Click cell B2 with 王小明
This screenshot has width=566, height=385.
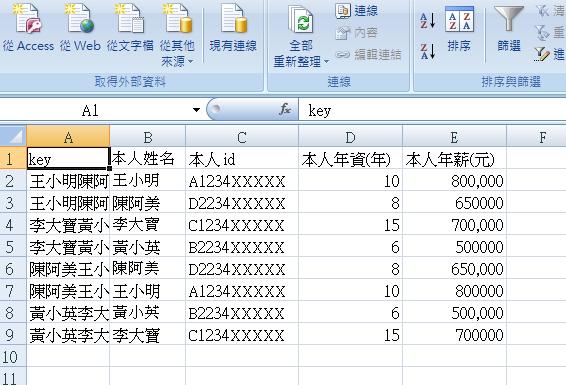[148, 180]
